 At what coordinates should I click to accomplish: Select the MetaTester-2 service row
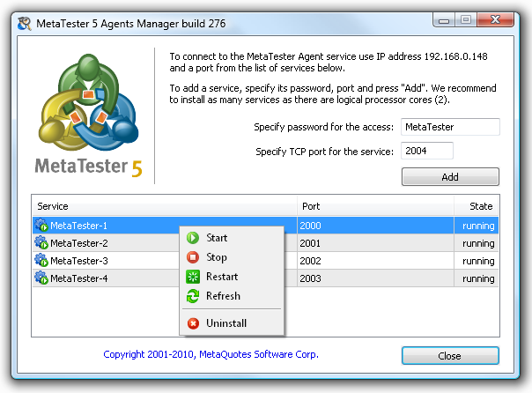[x=266, y=243]
